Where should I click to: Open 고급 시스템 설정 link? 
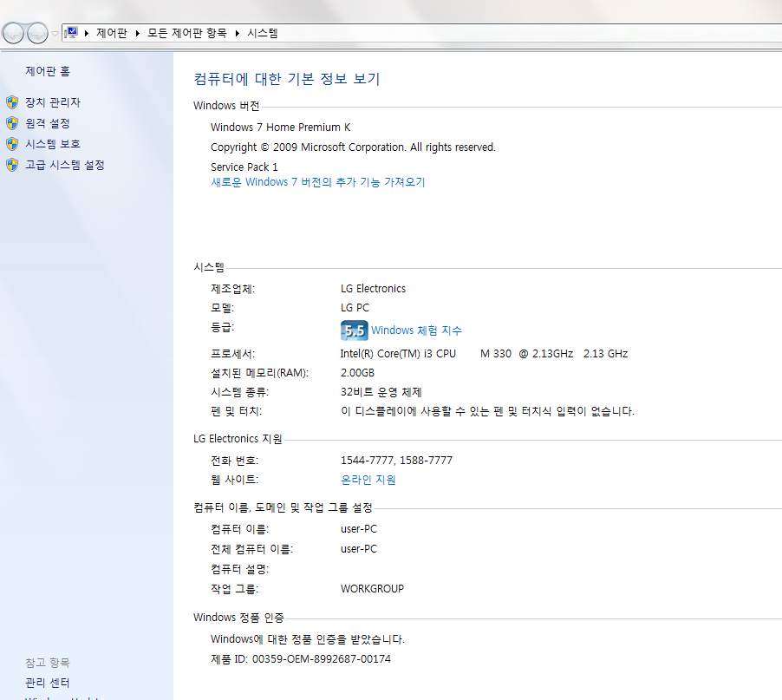click(65, 165)
